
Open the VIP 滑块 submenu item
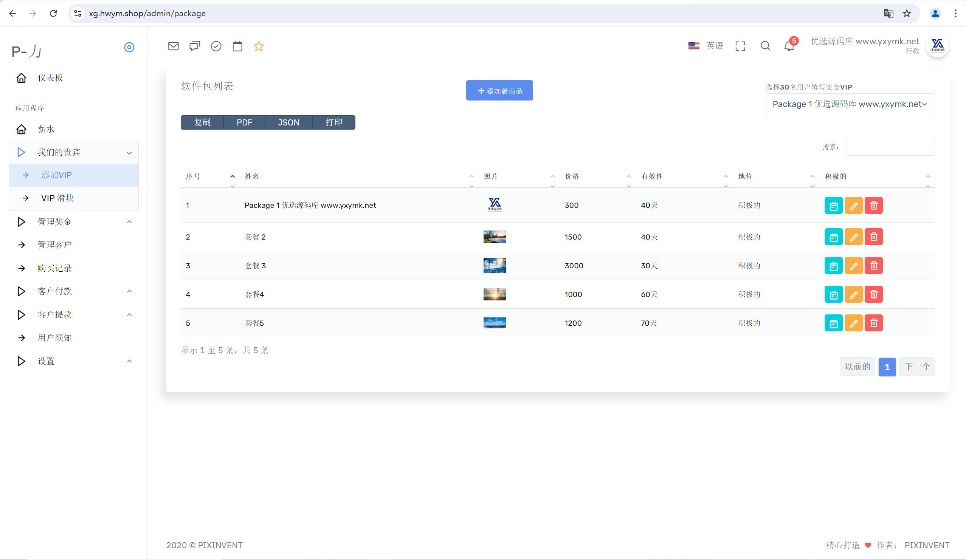[x=74, y=198]
